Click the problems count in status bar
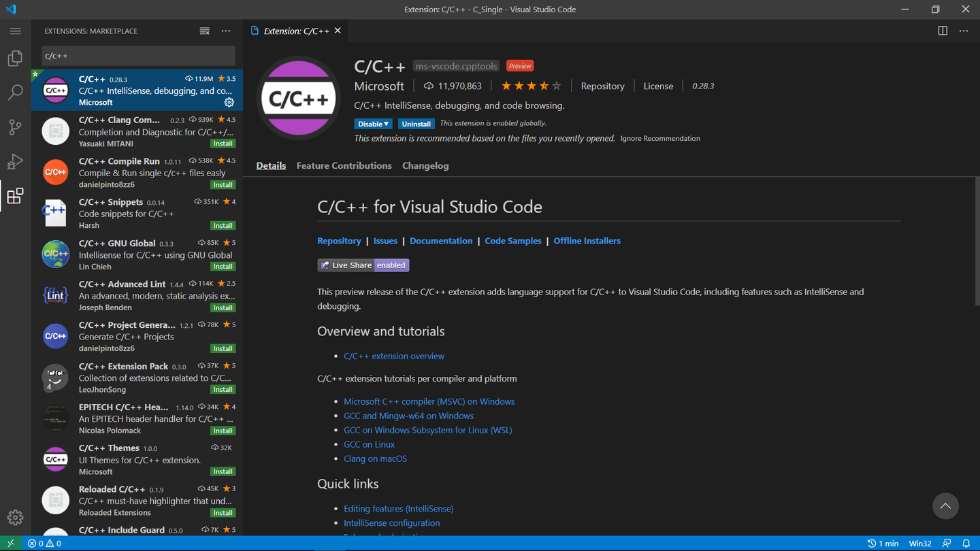The height and width of the screenshot is (551, 980). pyautogui.click(x=44, y=544)
